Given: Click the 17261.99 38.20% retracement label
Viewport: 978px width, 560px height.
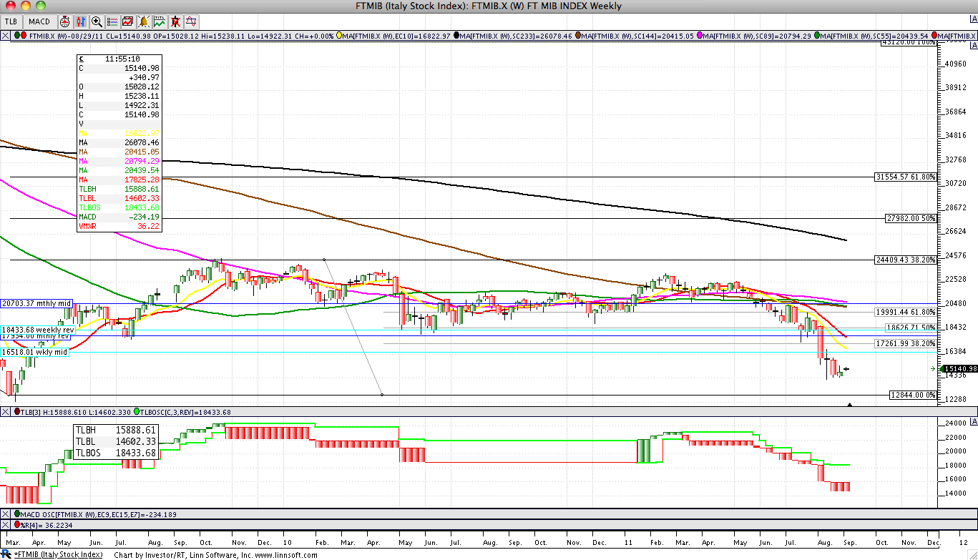Looking at the screenshot, I should click(906, 344).
